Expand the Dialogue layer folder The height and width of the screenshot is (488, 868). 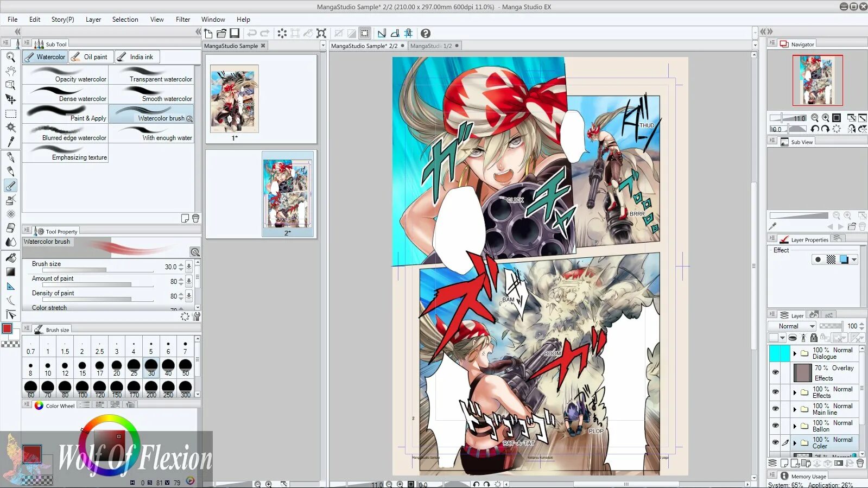pos(795,353)
